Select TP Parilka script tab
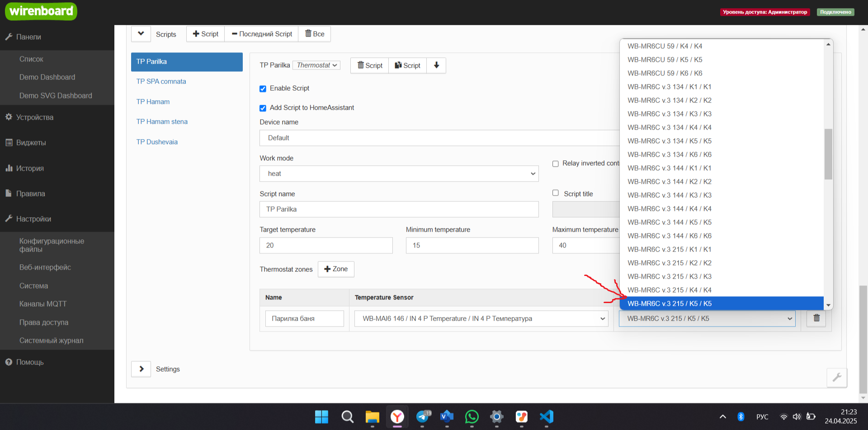868x430 pixels. tap(187, 62)
